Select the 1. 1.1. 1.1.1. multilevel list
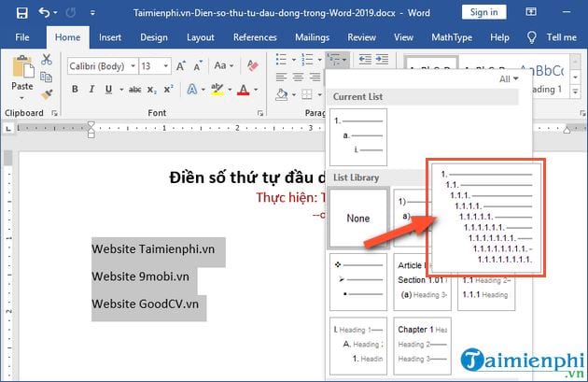The height and width of the screenshot is (382, 588). pos(485,218)
